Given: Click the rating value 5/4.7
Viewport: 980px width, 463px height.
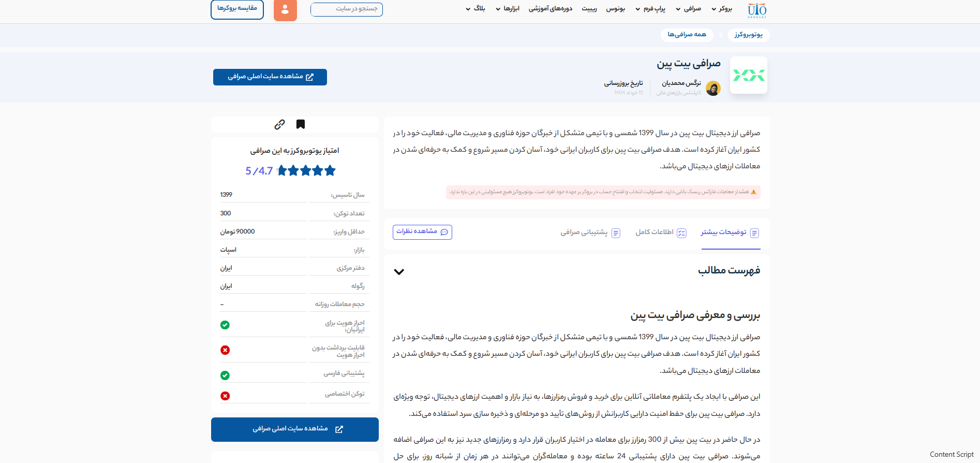Looking at the screenshot, I should point(259,171).
